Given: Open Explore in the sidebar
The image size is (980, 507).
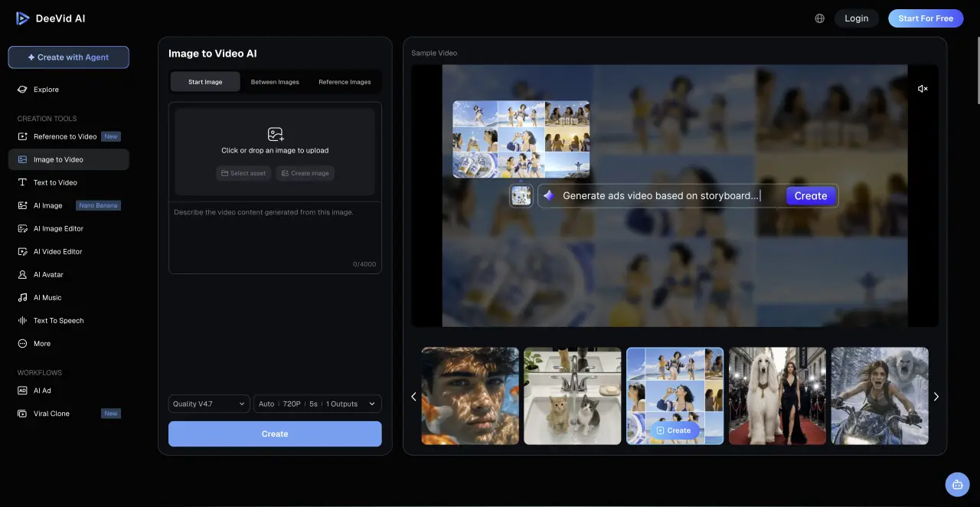Looking at the screenshot, I should 69,90.
